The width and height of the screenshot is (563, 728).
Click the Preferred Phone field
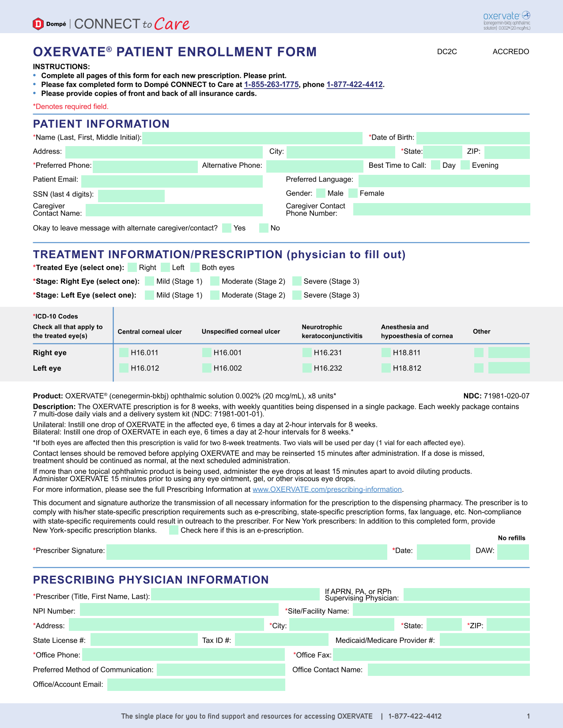coord(145,166)
